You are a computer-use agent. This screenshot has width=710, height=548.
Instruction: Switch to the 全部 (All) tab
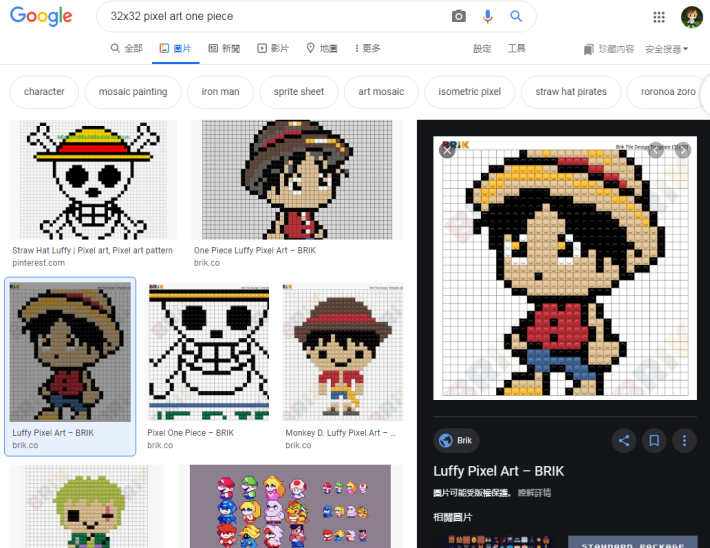pos(127,48)
